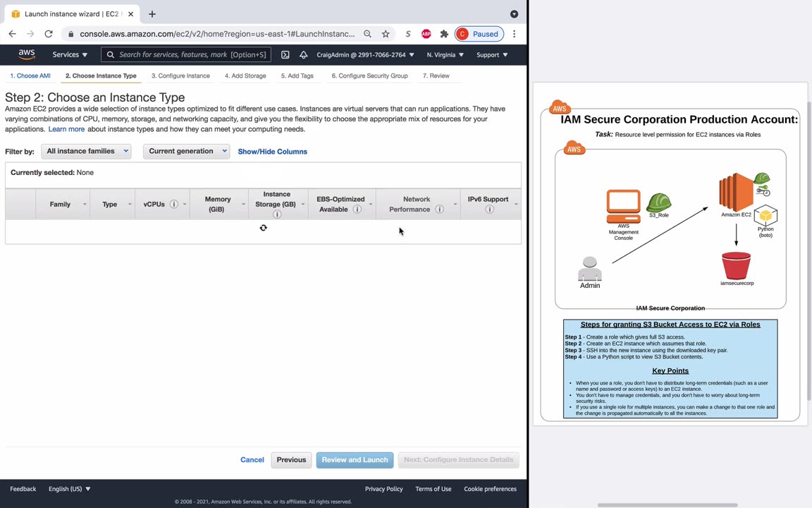
Task: Click the red iamsecurecorp bucket icon
Action: [x=736, y=265]
